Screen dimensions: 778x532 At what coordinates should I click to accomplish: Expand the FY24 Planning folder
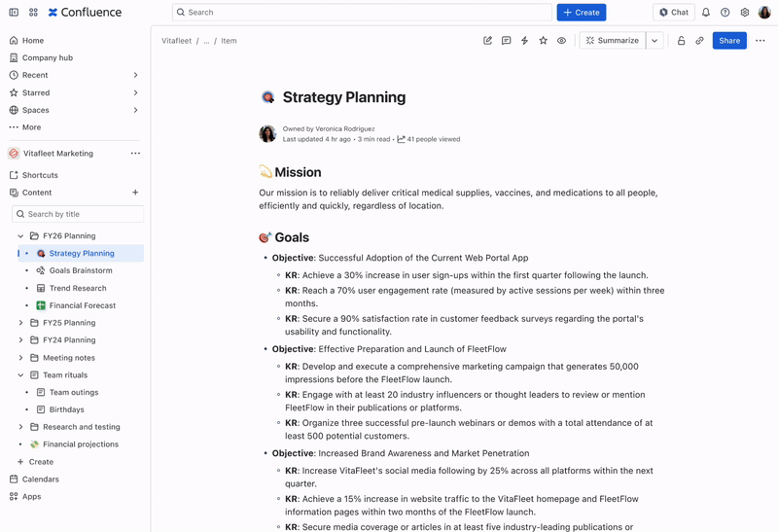(20, 340)
